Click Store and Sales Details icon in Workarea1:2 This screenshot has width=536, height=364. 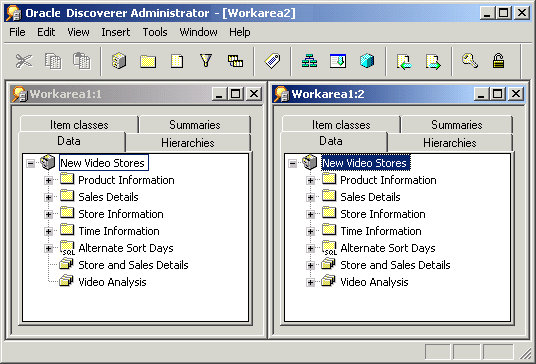tap(328, 264)
